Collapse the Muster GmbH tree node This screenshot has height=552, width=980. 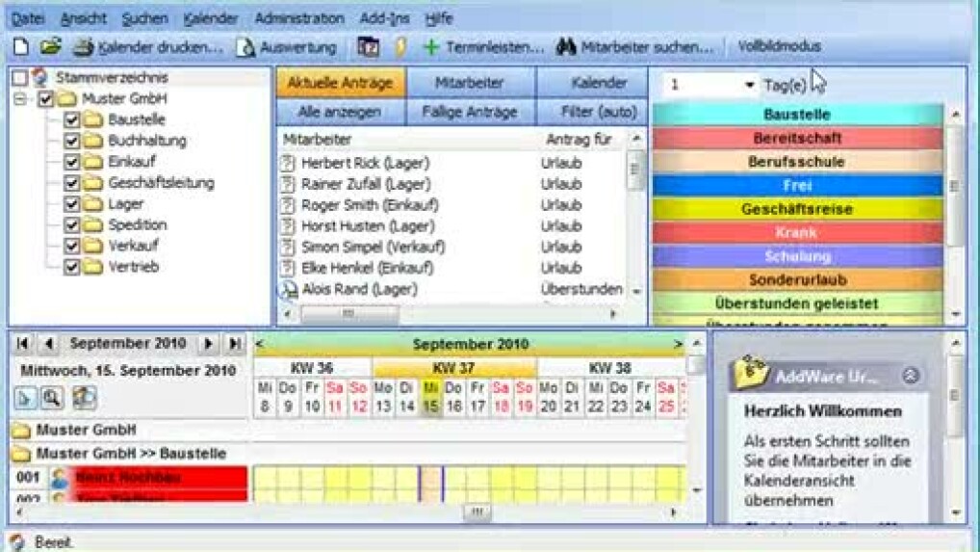20,99
